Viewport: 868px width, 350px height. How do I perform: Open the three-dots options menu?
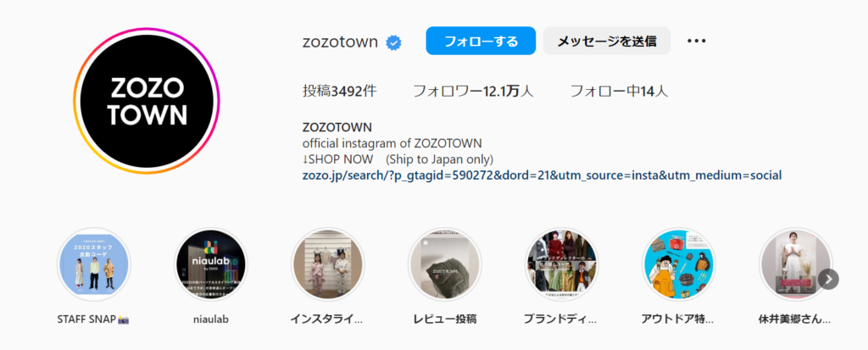pos(697,41)
